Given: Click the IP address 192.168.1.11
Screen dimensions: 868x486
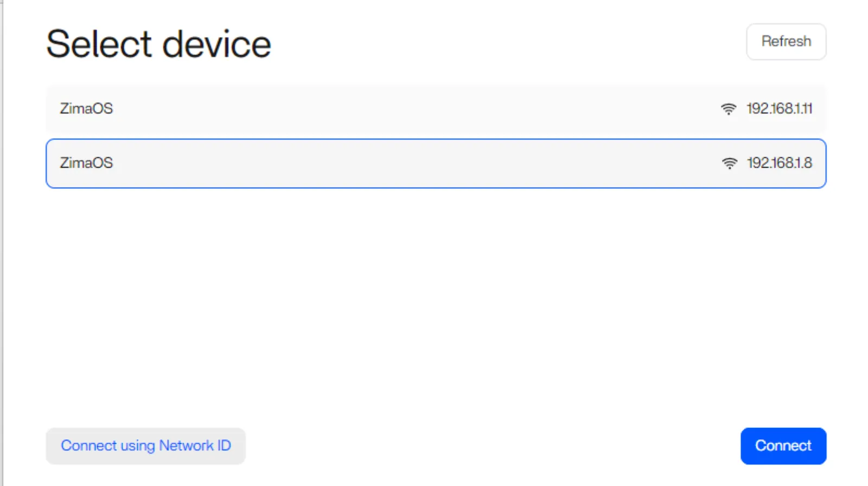Looking at the screenshot, I should 779,109.
